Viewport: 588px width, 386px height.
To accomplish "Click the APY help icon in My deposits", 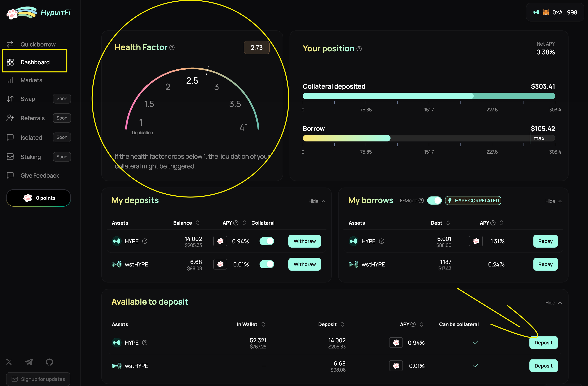I will (236, 223).
